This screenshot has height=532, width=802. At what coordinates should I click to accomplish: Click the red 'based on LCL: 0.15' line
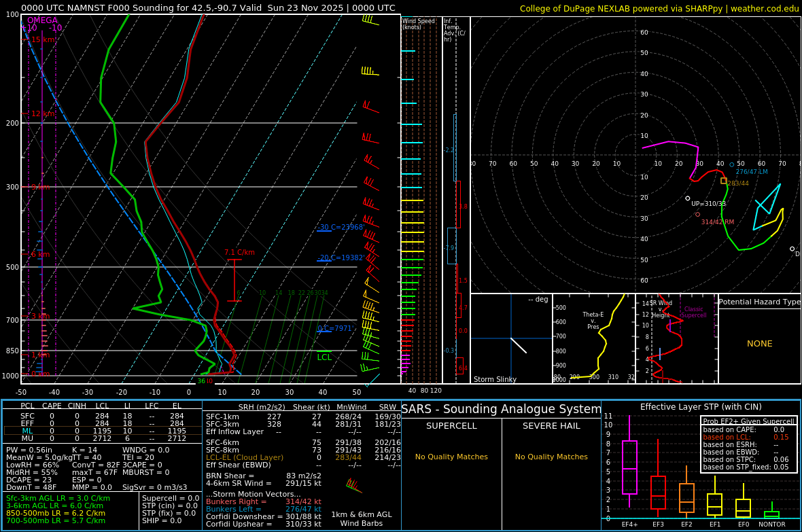pos(746,437)
